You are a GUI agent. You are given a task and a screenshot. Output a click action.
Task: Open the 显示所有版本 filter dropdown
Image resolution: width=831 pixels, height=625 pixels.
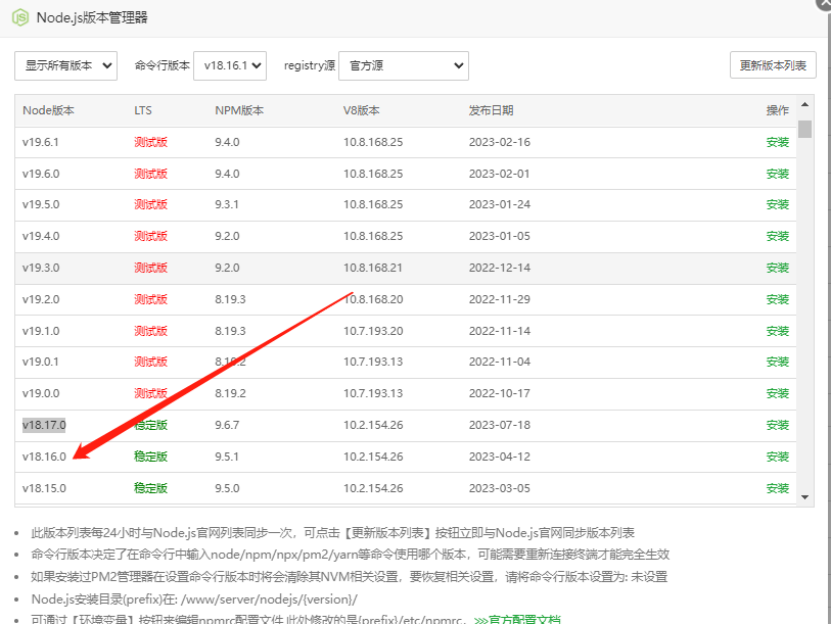point(64,65)
